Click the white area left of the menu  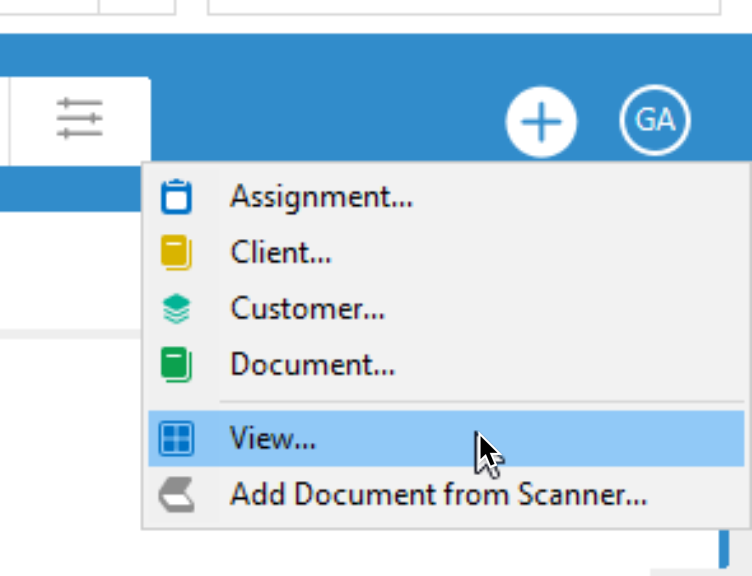[70, 270]
